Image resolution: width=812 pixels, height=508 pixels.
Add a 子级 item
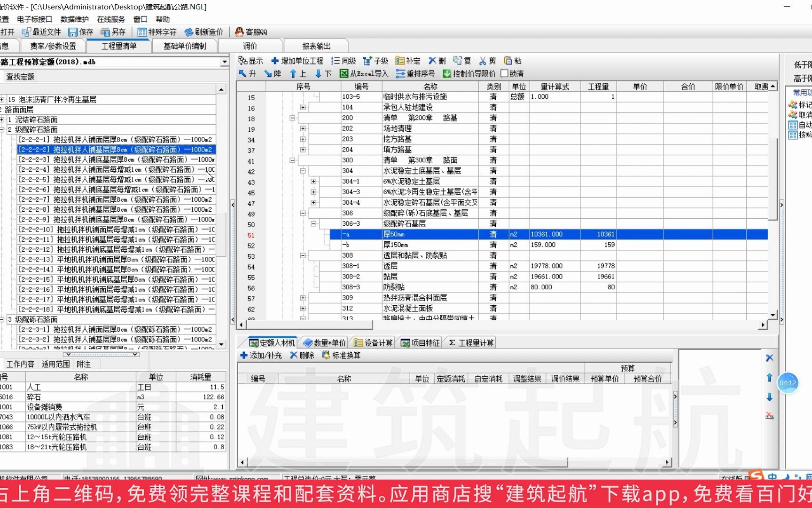click(x=375, y=61)
